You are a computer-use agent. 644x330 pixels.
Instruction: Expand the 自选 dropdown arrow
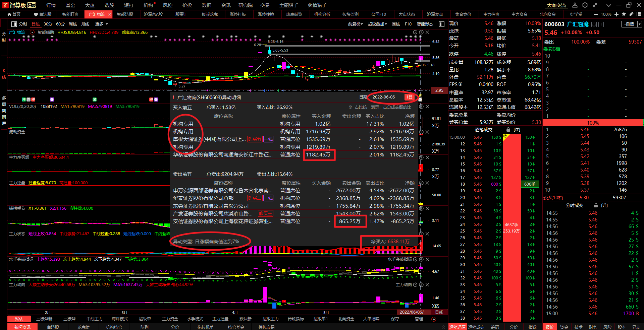(640, 24)
